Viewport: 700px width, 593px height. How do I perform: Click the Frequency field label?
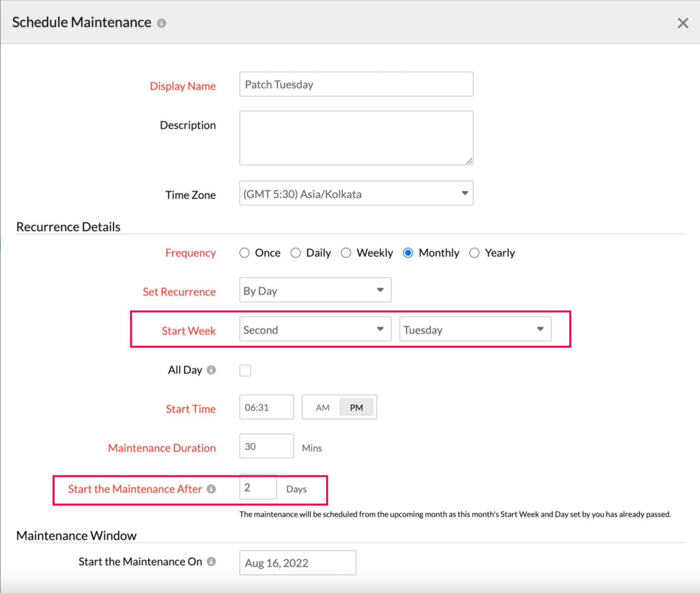pyautogui.click(x=191, y=253)
